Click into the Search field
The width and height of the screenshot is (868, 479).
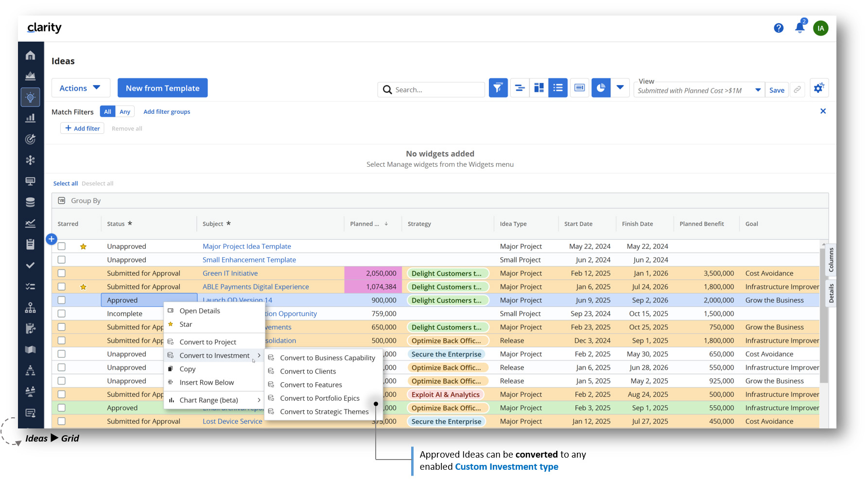(x=431, y=90)
